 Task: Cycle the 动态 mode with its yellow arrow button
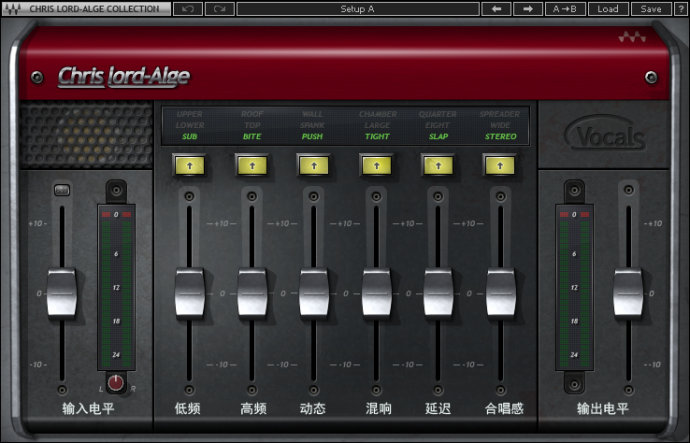[314, 166]
